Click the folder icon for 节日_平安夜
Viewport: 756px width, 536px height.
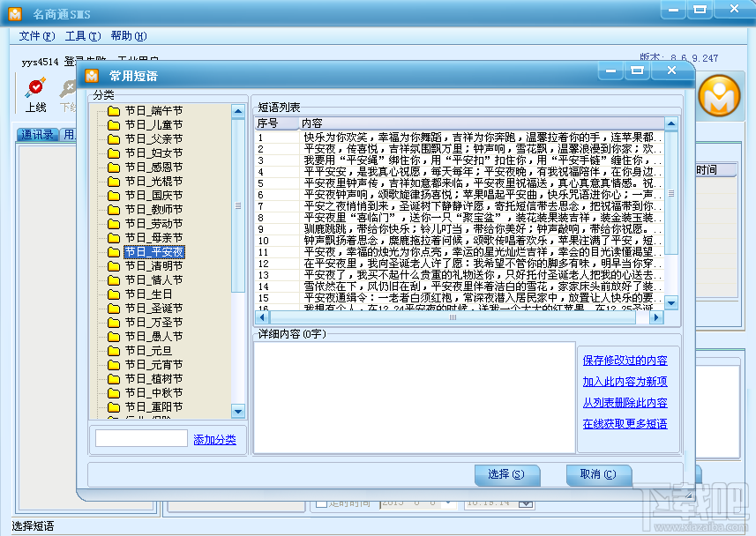pos(114,252)
